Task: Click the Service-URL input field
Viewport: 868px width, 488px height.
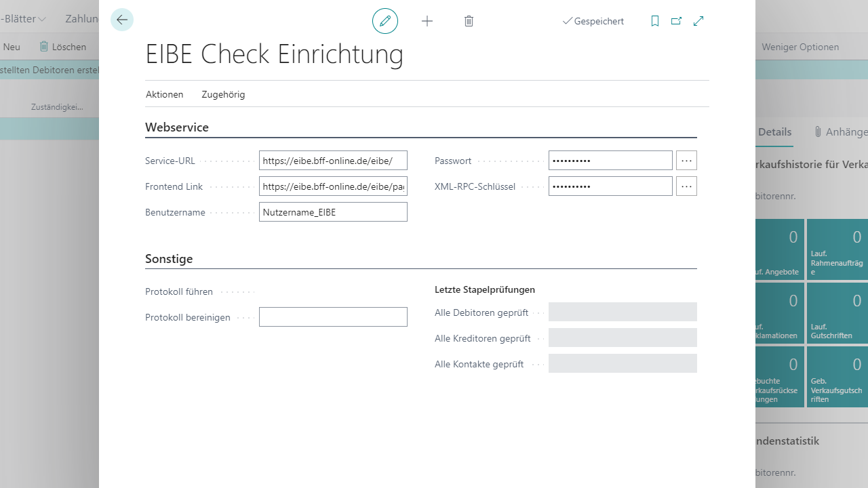Action: (x=333, y=161)
